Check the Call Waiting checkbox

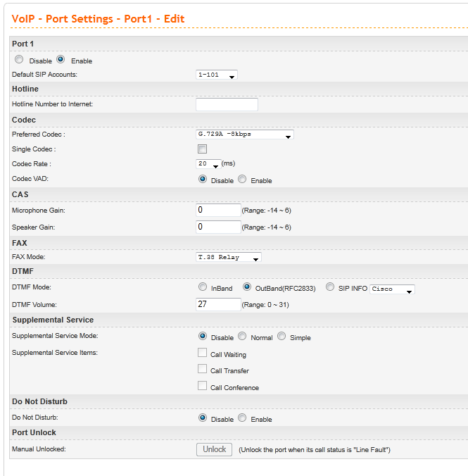click(x=203, y=353)
